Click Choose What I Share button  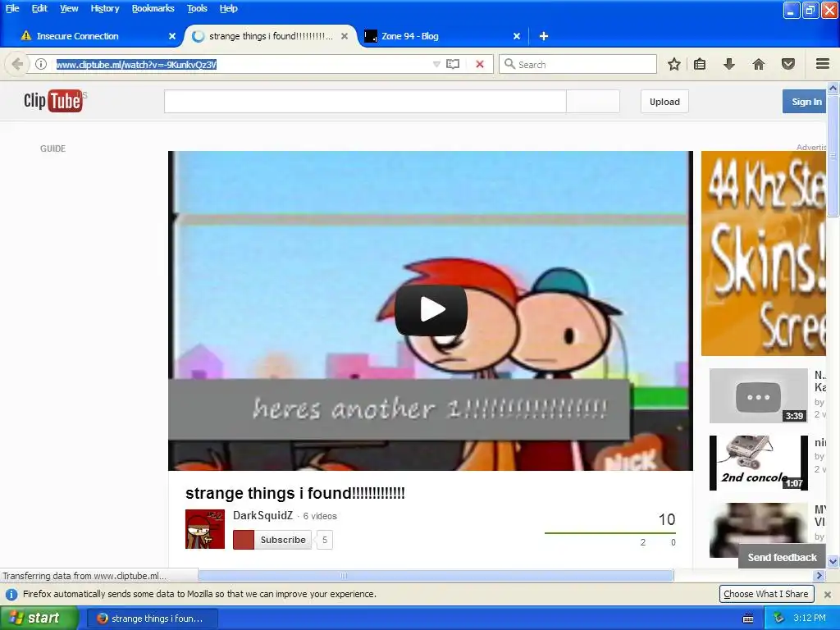click(766, 594)
